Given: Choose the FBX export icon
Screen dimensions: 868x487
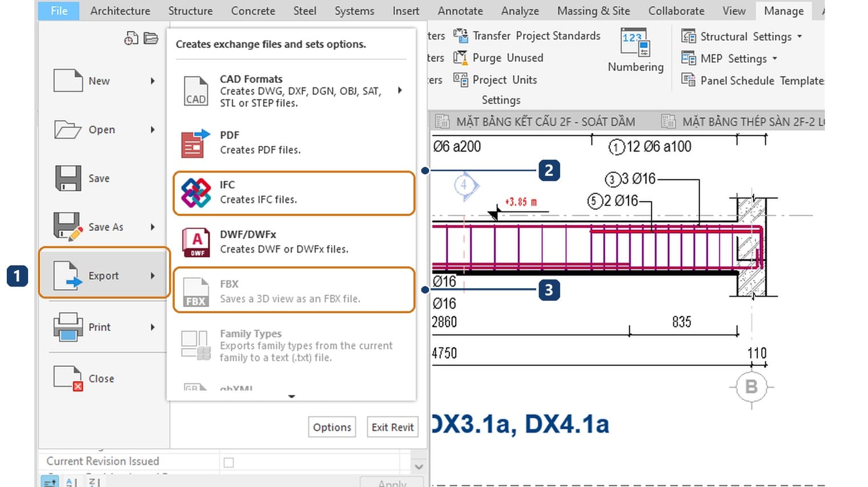Looking at the screenshot, I should click(196, 292).
